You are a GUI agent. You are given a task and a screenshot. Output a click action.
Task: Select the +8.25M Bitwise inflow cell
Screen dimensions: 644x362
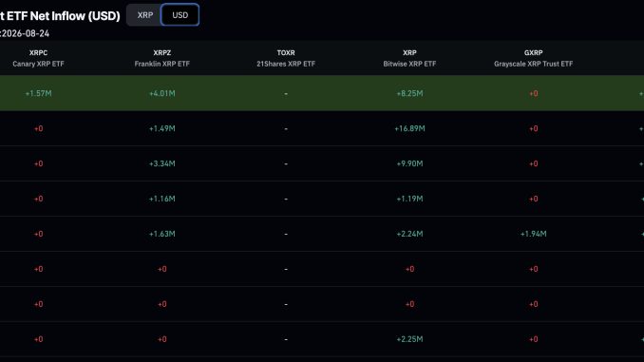(x=409, y=94)
